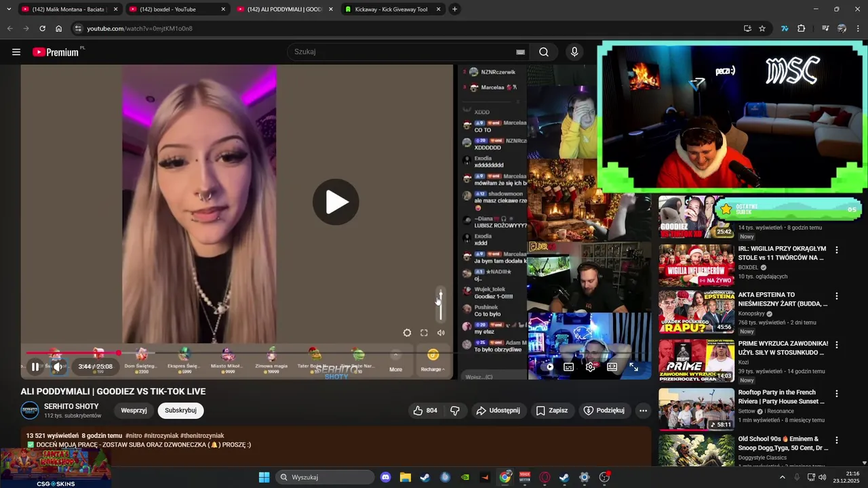Screen dimensions: 868x488
Task: Click the Podziękuj thanks button
Action: tap(604, 411)
